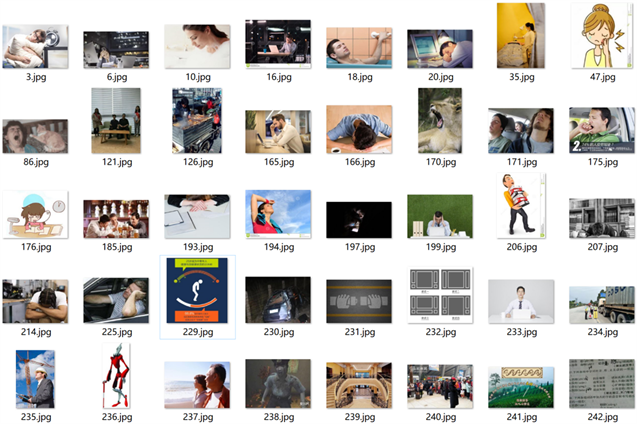Click the 232.jpg four gray diagrams thumbnail
This screenshot has width=637, height=424.
click(440, 295)
